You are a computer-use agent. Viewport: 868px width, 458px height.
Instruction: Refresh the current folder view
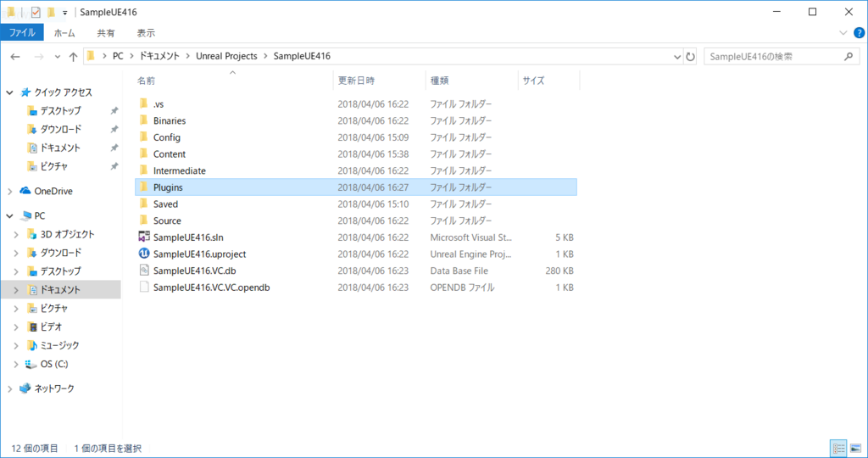point(690,57)
